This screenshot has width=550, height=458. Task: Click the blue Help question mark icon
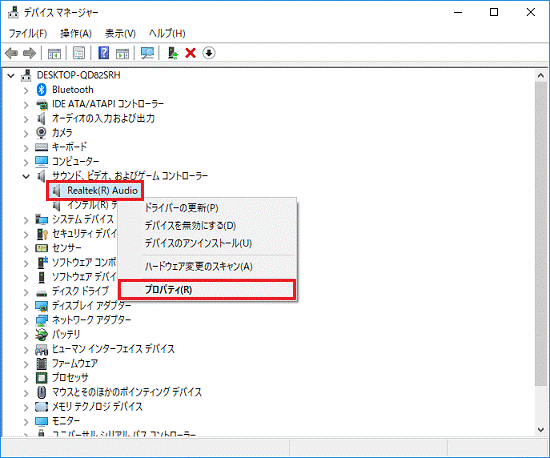103,53
